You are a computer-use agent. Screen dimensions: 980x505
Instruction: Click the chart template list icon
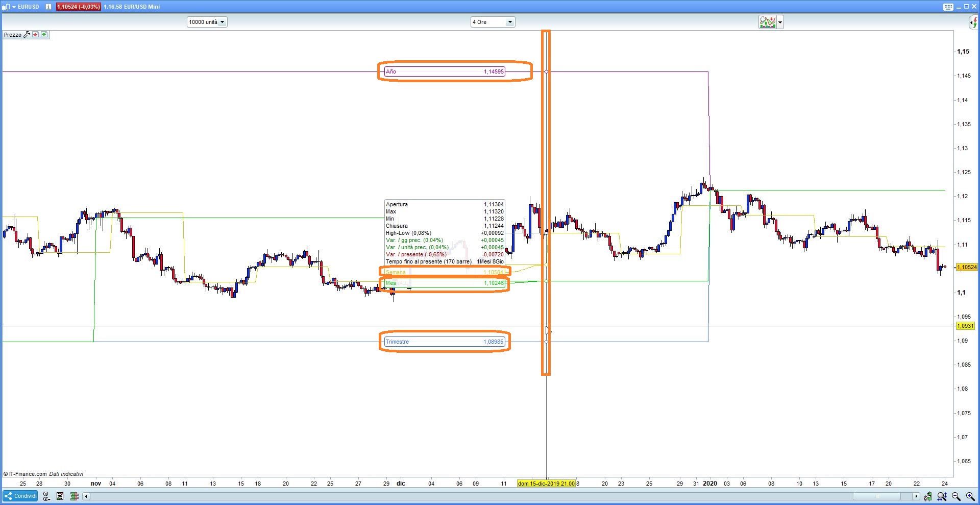point(60,496)
